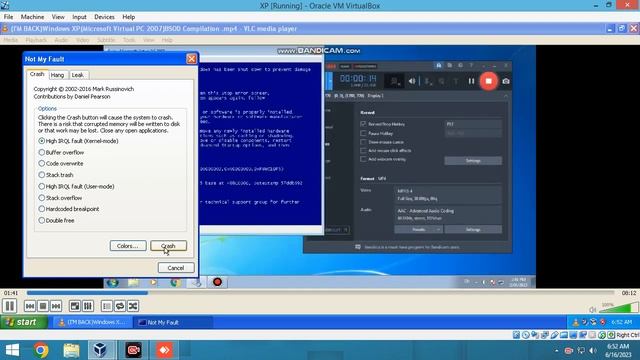Toggle VLC shuffle playback
The width and height of the screenshot is (640, 360).
(133, 306)
